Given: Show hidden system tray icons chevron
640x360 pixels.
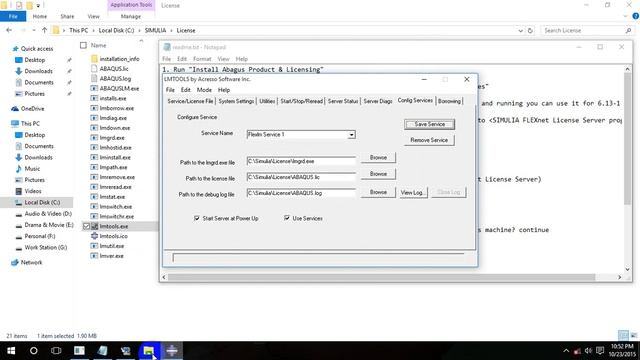Looking at the screenshot, I should 566,351.
